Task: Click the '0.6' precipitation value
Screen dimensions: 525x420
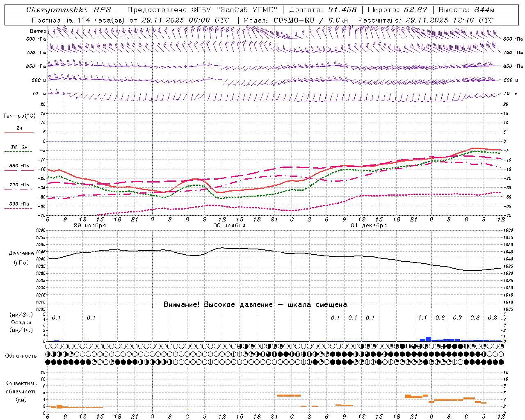Action: [x=440, y=317]
